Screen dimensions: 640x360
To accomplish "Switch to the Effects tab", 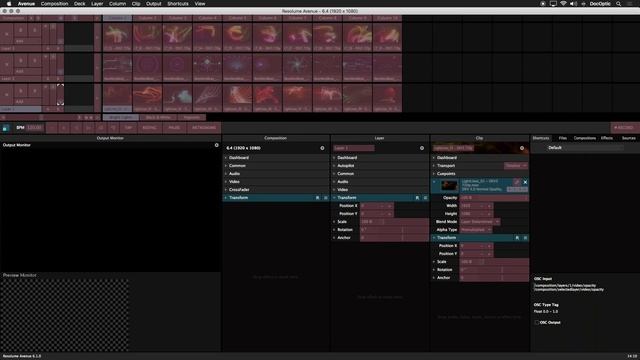I will [x=607, y=138].
